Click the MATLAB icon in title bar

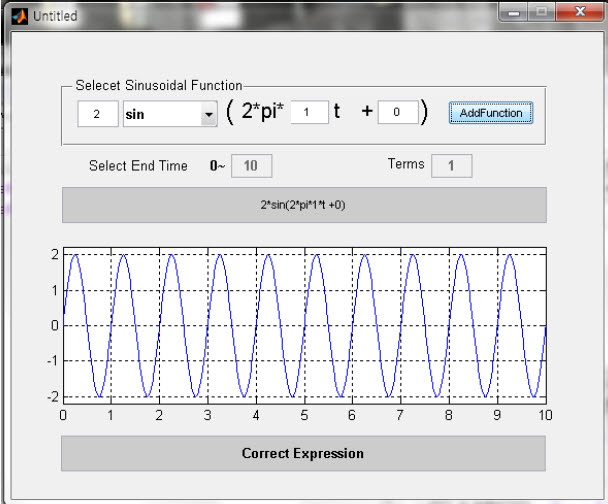click(x=20, y=16)
